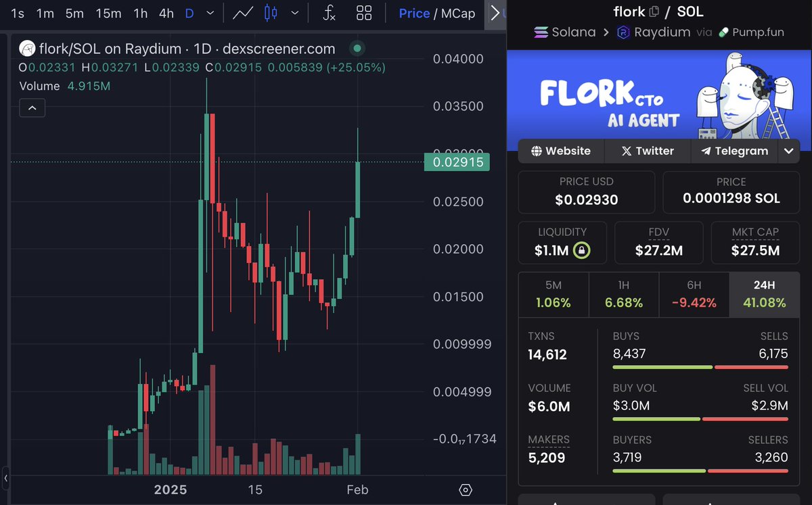Open the chart layout grid icon
Viewport: 812px width, 505px height.
point(364,13)
